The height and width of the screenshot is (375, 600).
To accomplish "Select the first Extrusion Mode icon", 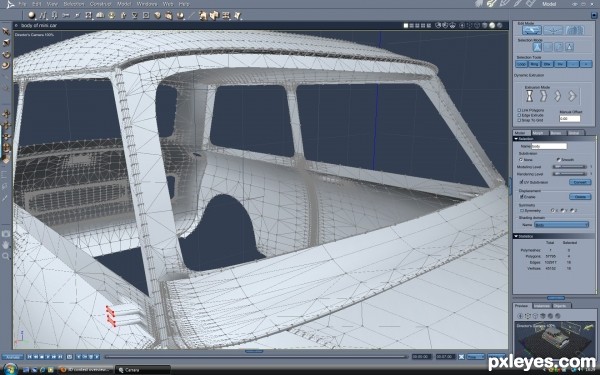I will (x=529, y=96).
